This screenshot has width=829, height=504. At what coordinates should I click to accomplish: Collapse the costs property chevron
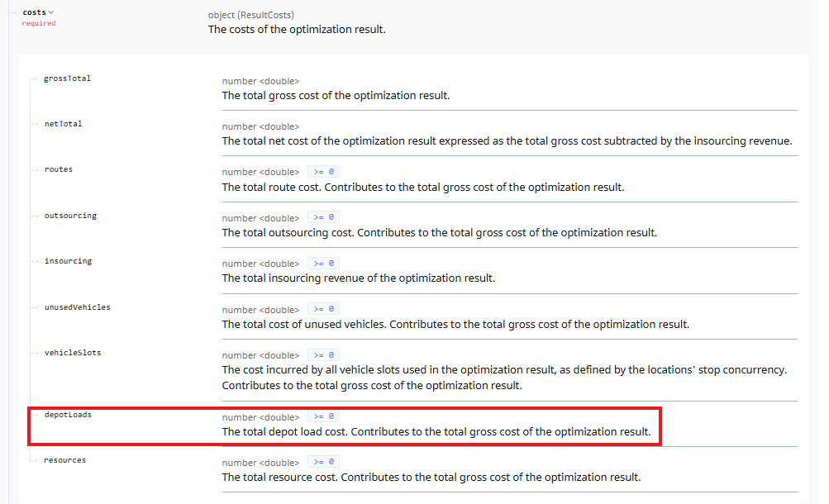51,12
